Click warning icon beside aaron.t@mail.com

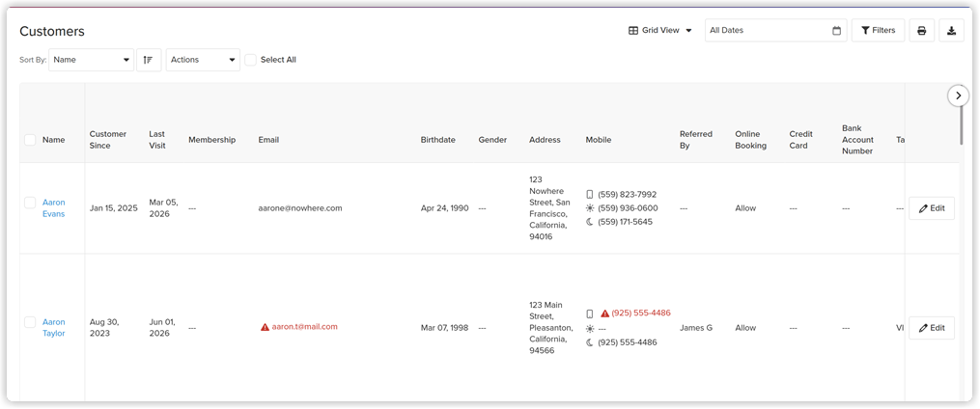pos(265,327)
